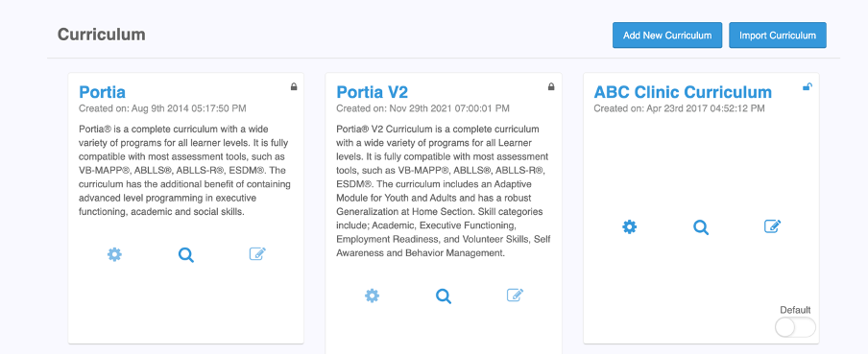Toggle the Default switch on
This screenshot has height=355, width=868.
click(x=795, y=327)
